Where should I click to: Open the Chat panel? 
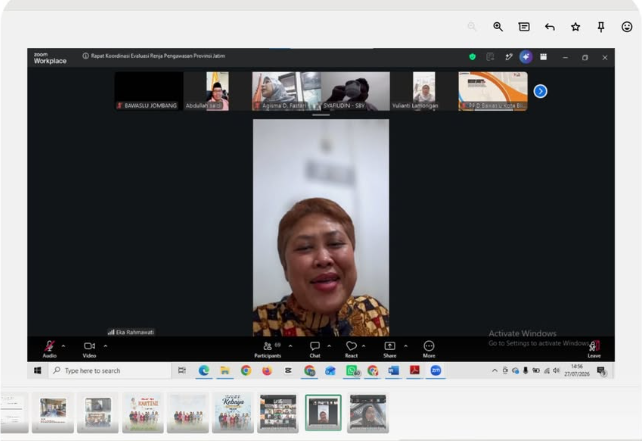coord(315,349)
